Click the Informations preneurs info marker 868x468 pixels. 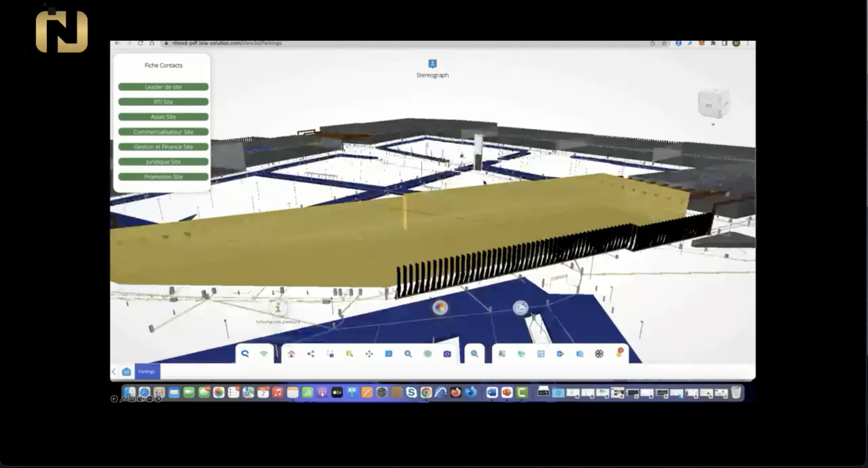pyautogui.click(x=278, y=308)
